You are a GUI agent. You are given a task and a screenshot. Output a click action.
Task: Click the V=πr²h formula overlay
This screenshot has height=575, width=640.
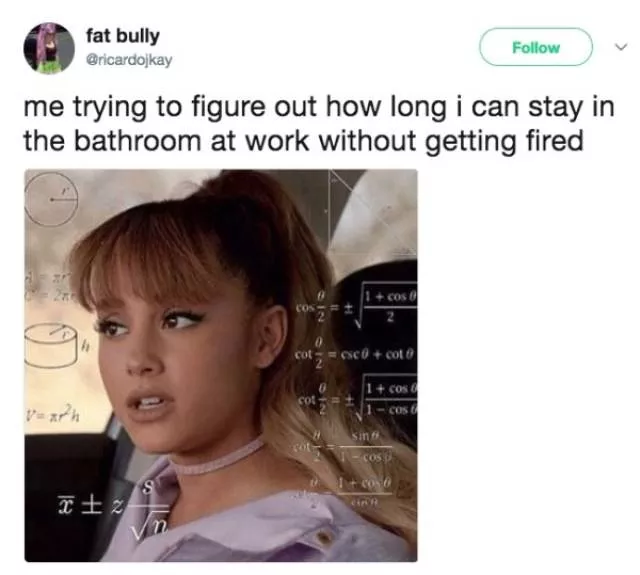53,414
